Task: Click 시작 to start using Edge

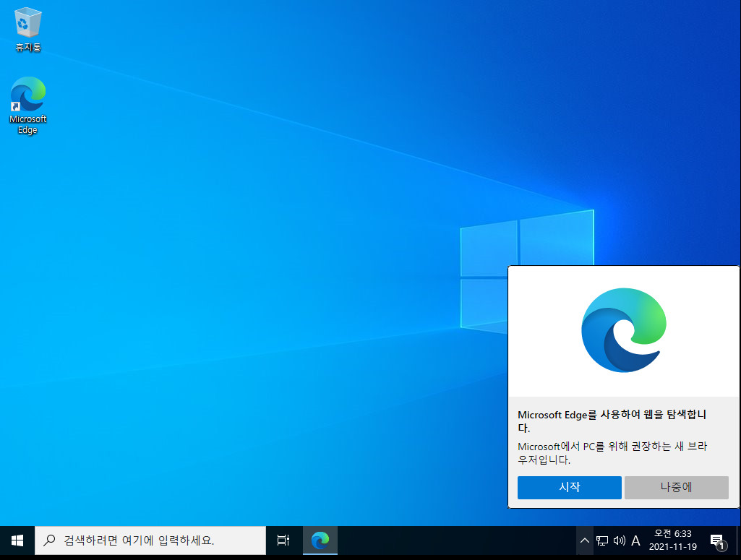Action: tap(569, 487)
